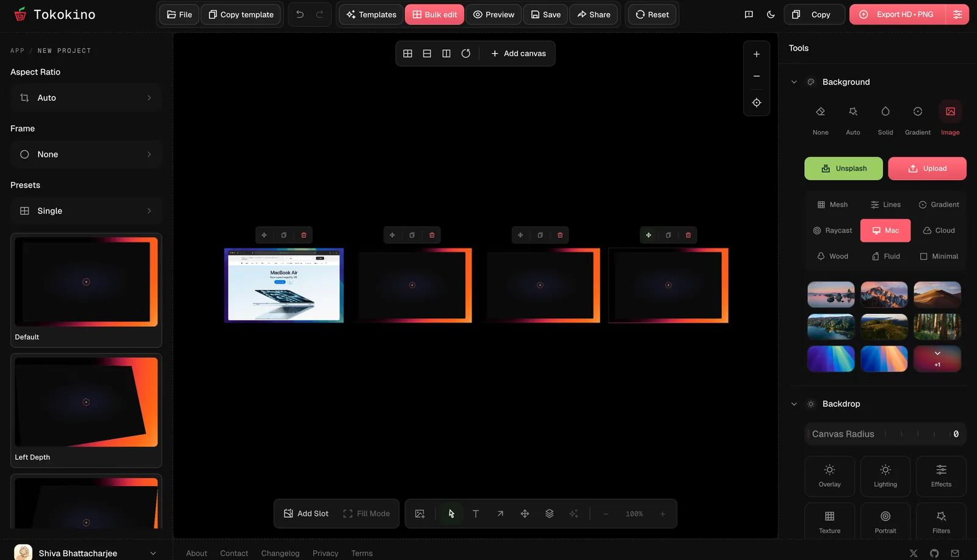The image size is (977, 560).
Task: Open the Templates menu
Action: 371,14
